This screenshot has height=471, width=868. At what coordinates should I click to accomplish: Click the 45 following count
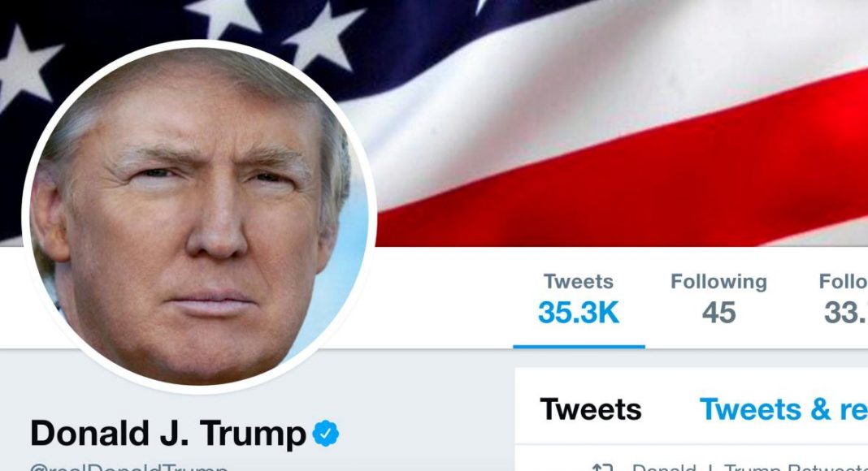tap(718, 313)
